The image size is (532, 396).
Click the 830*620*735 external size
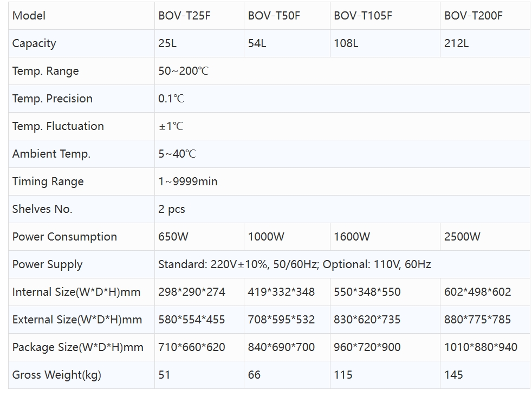[367, 320]
